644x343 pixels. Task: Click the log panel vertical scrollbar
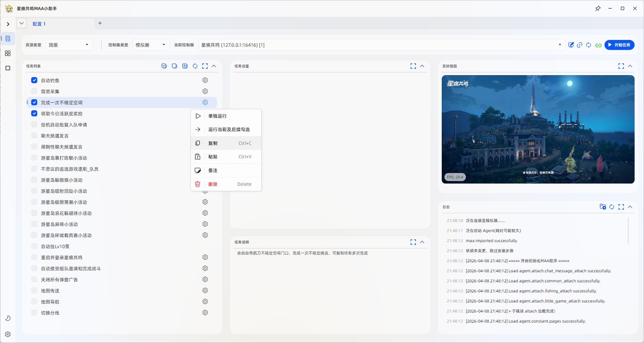[628, 231]
